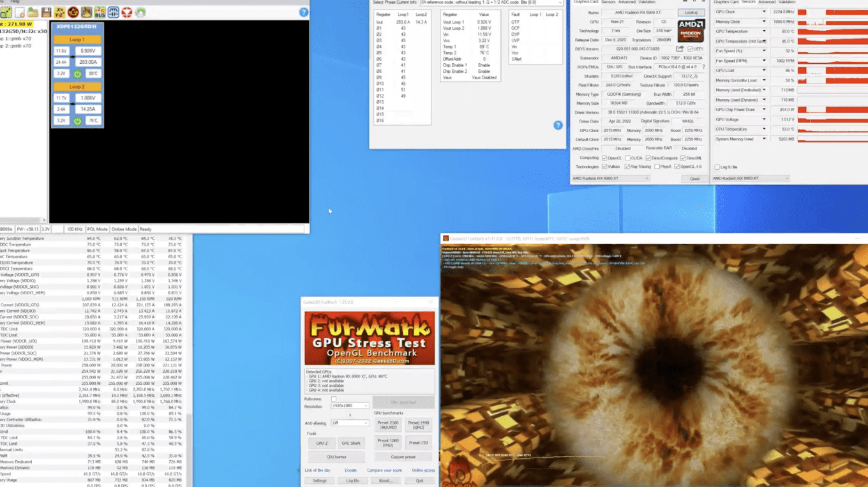Click the GPU Shark button
Screen dimensions: 868x487
point(351,443)
